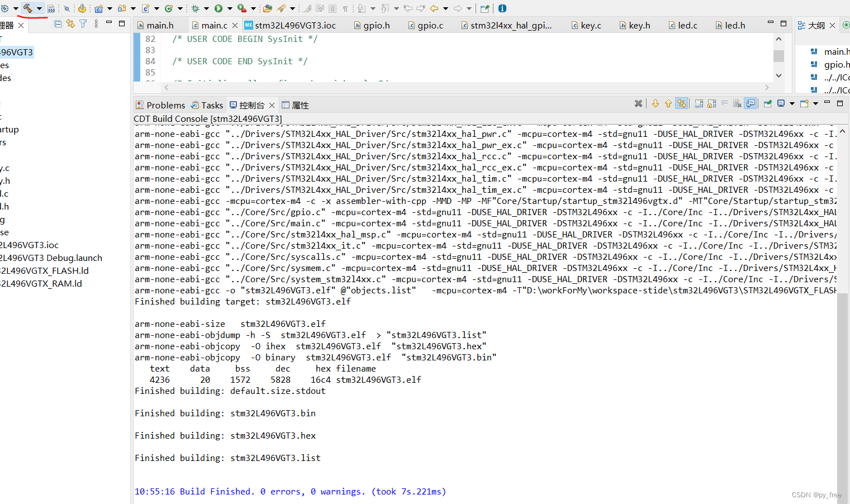Toggle Link with Editor in project explorer
The width and height of the screenshot is (850, 504).
point(70,23)
